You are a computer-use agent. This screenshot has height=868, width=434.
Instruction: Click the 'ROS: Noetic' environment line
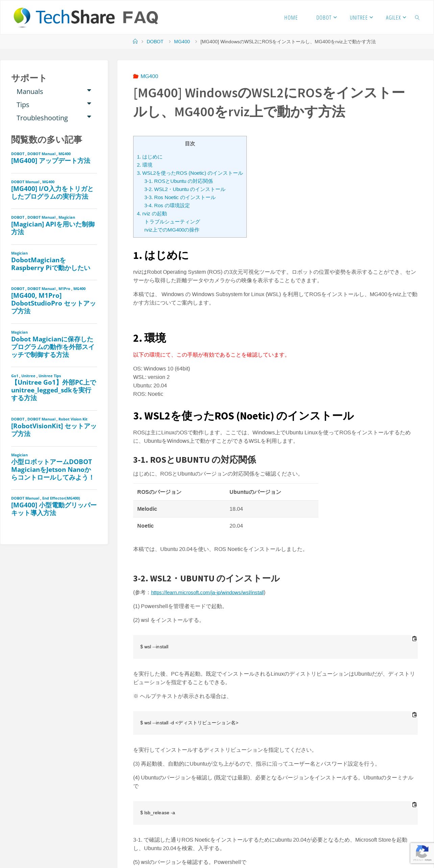(148, 394)
